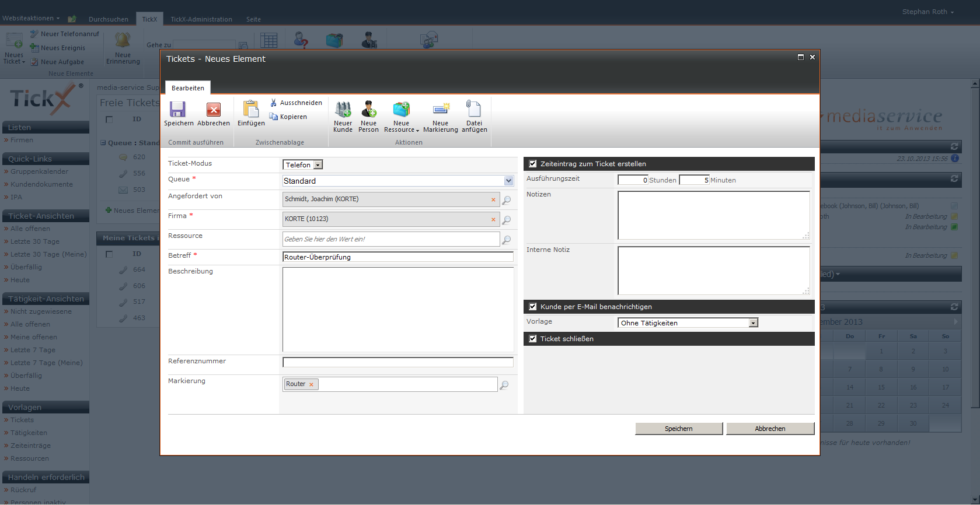Screen dimensions: 980x505
Task: Click the Ressource input field
Action: pos(391,239)
